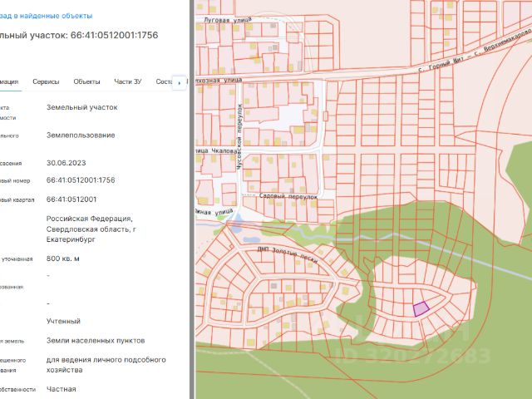
Task: Click the ДНП Золотые пески label
Action: tap(288, 254)
